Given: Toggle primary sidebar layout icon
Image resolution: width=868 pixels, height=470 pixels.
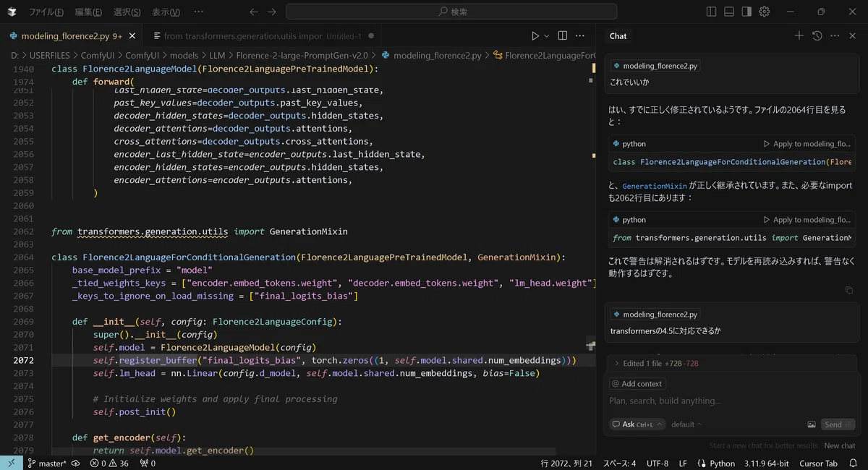Looking at the screenshot, I should click(712, 12).
